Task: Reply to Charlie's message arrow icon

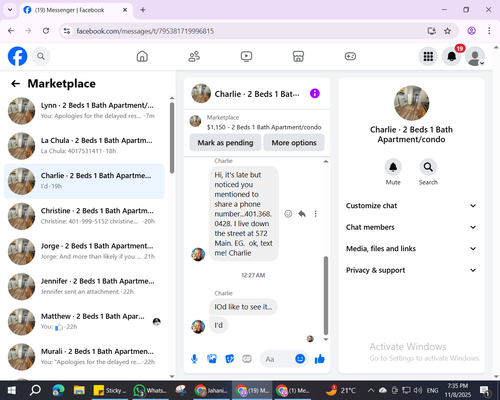Action: point(302,214)
